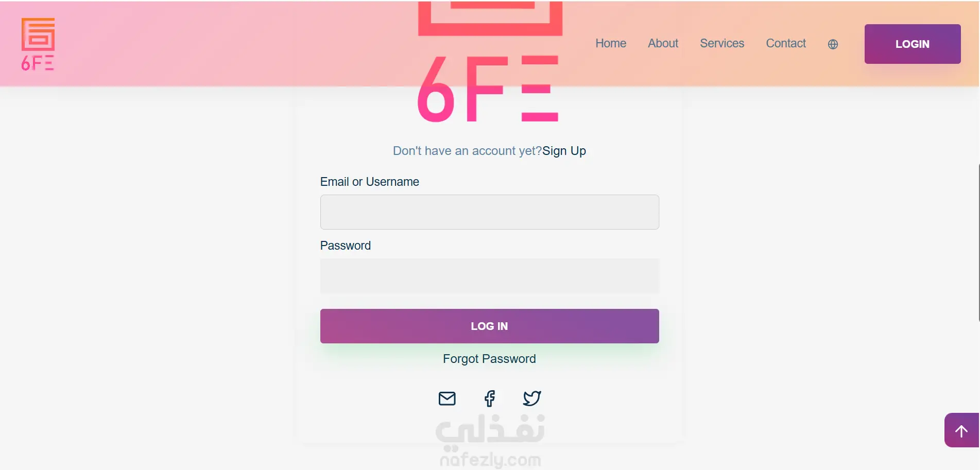
Task: Click the Password field label
Action: 345,246
